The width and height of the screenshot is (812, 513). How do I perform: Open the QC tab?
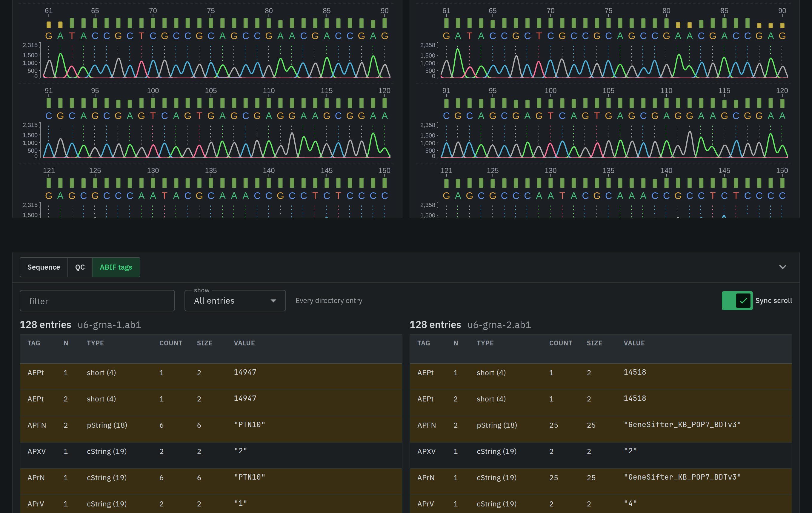(x=80, y=267)
